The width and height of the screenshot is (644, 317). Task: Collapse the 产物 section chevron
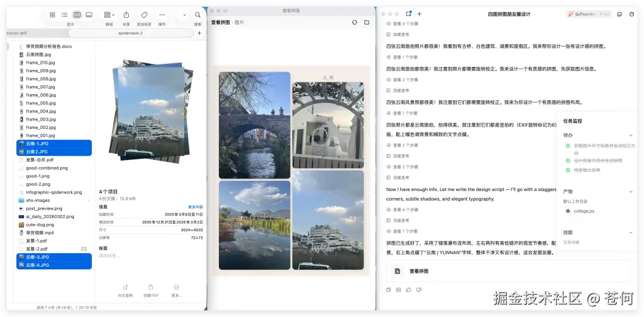631,192
